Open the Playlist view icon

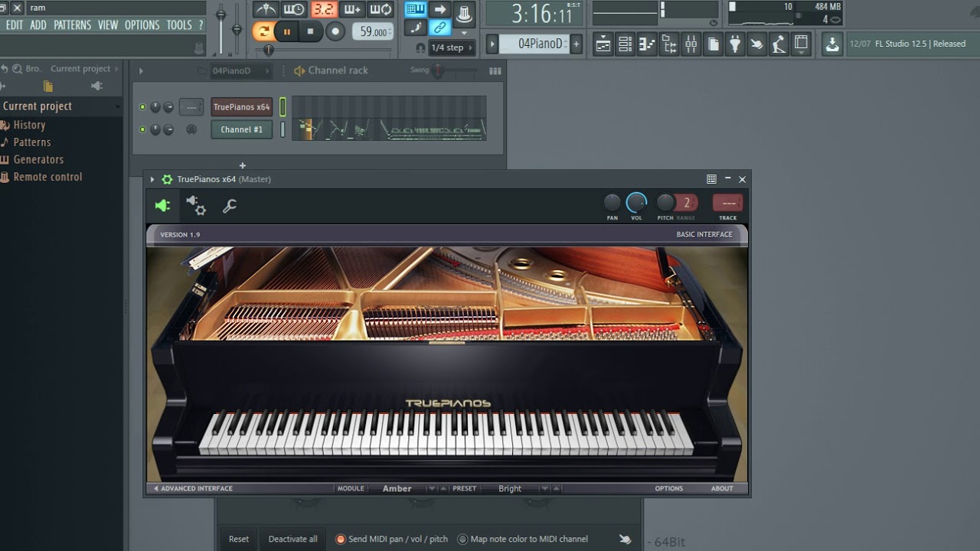(603, 44)
